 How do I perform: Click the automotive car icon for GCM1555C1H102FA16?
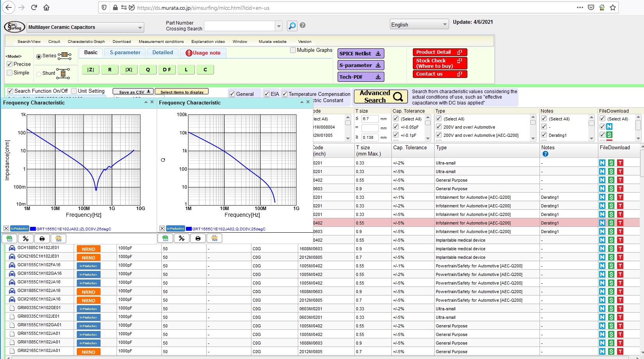coord(12,265)
